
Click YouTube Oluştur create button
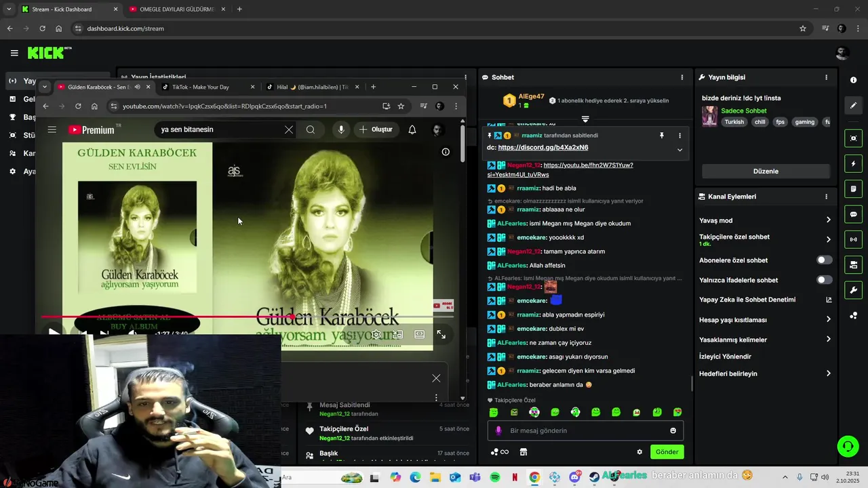(376, 129)
